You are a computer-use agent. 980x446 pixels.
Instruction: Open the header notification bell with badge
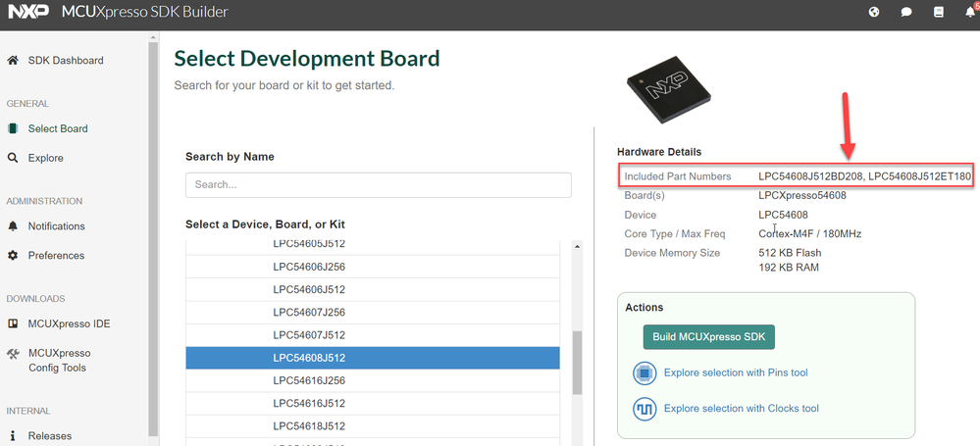(x=970, y=12)
